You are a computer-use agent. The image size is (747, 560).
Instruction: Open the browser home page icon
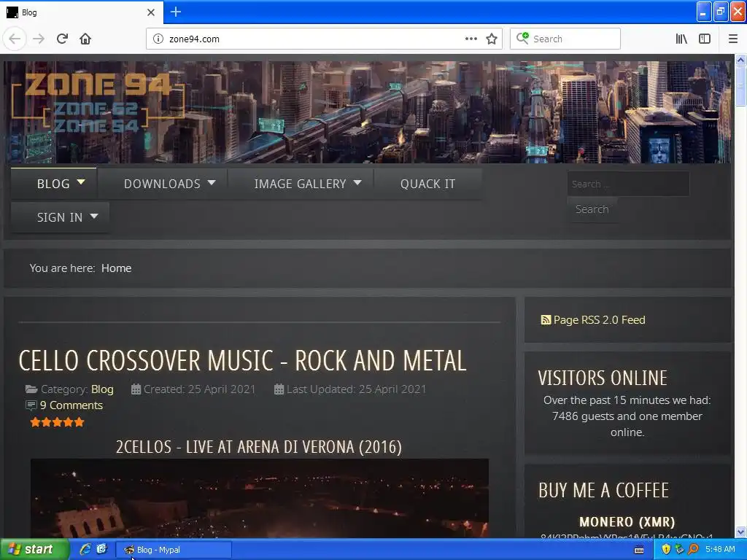(x=85, y=39)
